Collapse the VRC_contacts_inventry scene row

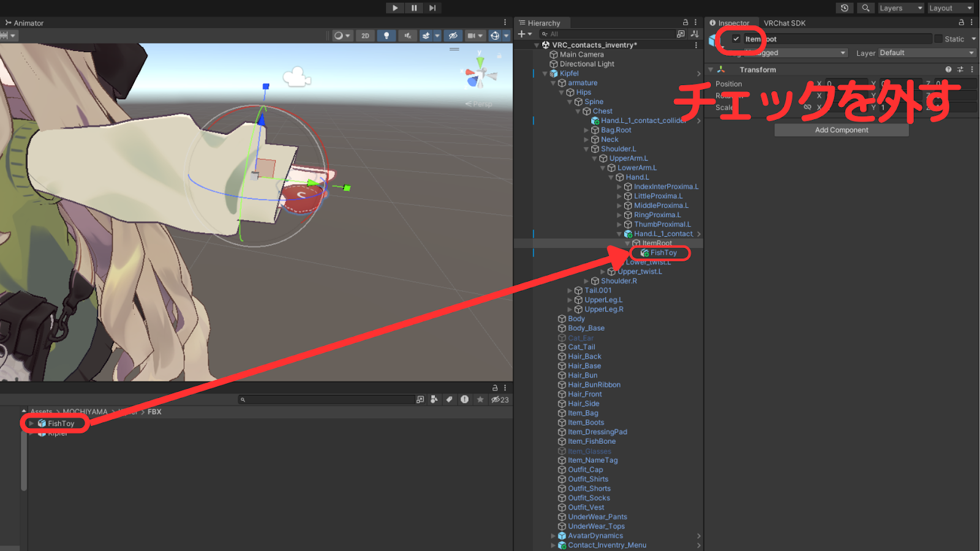pyautogui.click(x=537, y=45)
